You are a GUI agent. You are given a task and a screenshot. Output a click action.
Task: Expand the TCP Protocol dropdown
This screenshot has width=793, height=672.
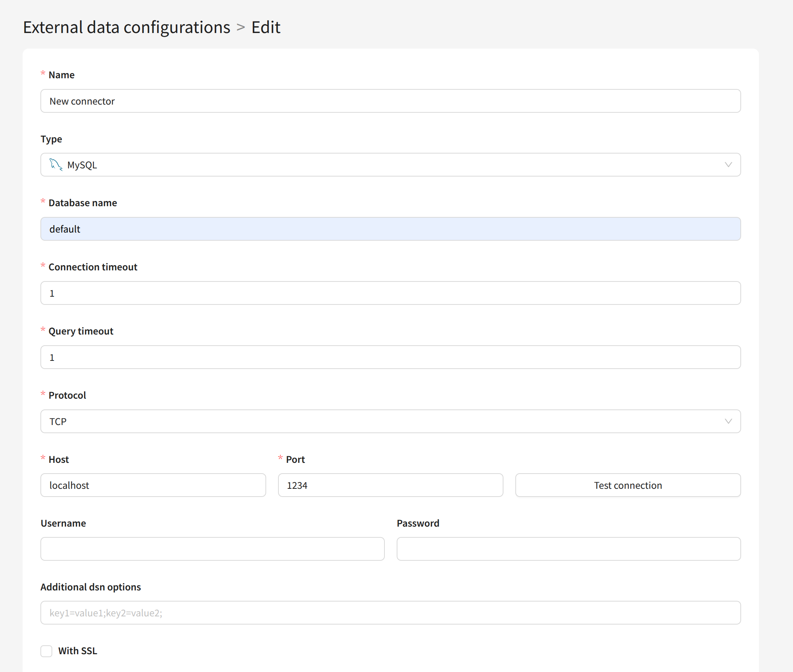pyautogui.click(x=390, y=421)
